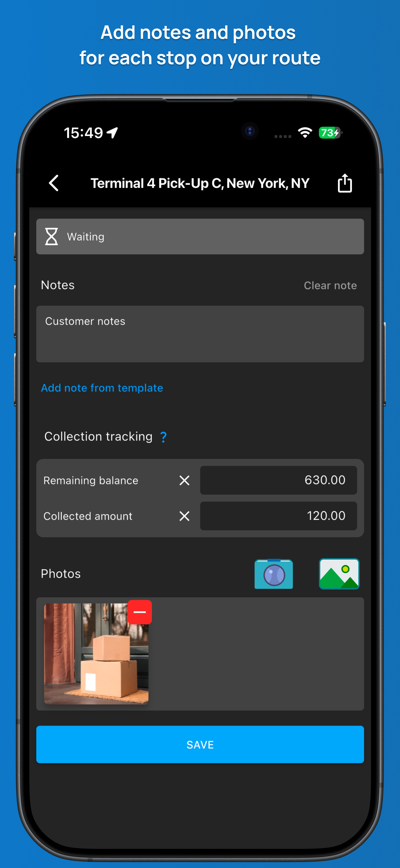Tap the 15:49 clock in status bar
Screen dimensions: 400x868
(83, 133)
